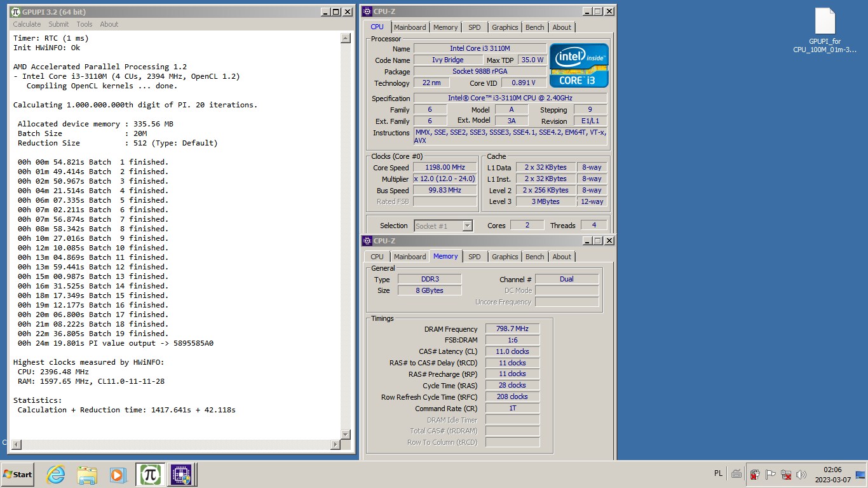The image size is (868, 488).
Task: Click the Multiplier x 12.0 field
Action: [x=445, y=179]
